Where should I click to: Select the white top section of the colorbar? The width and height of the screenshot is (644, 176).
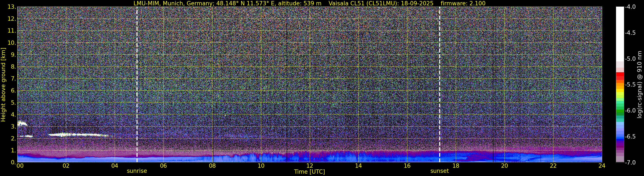point(620,34)
